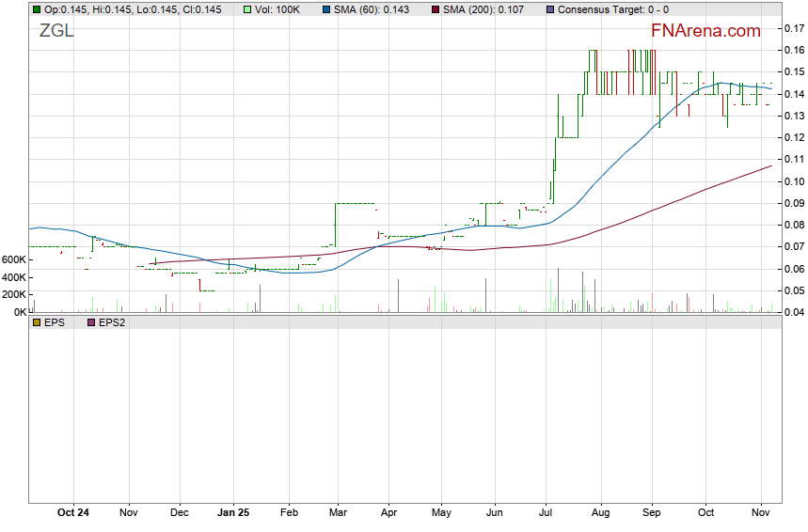The width and height of the screenshot is (808, 532).
Task: Click the light green Vol legend square
Action: coord(247,9)
